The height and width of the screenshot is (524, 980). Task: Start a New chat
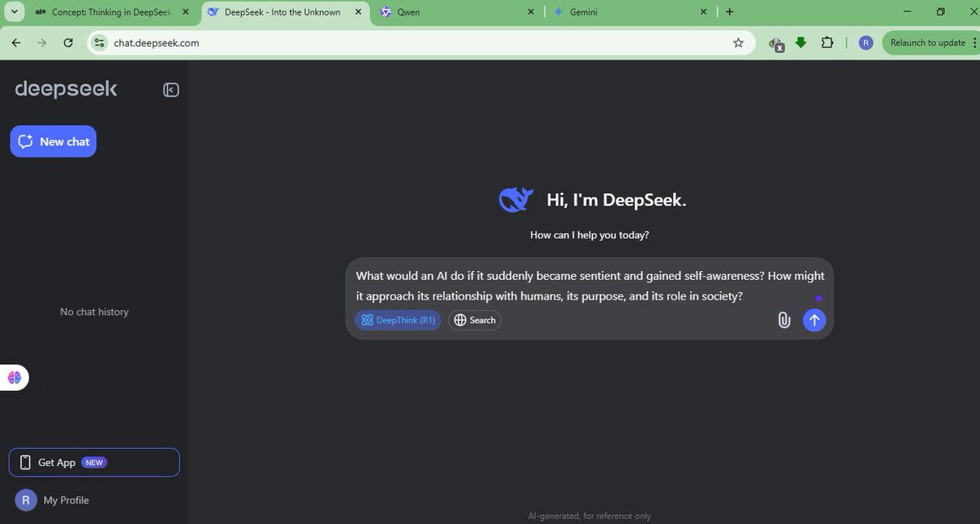point(53,141)
